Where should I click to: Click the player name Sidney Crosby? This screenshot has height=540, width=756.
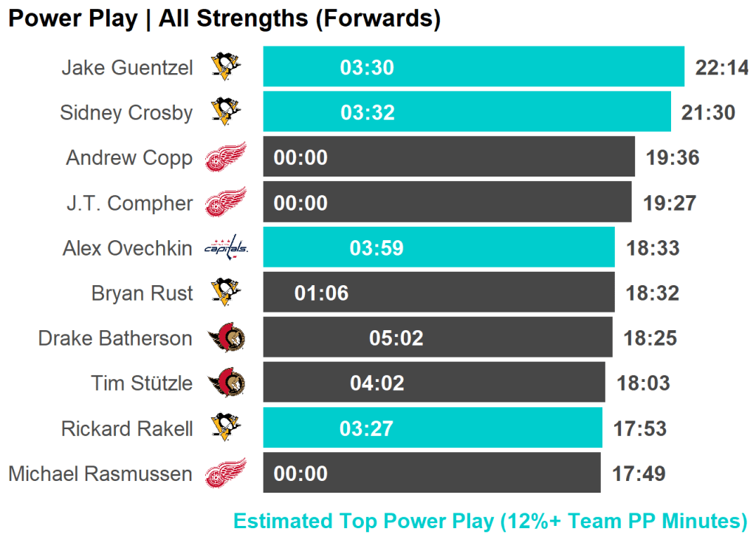[x=126, y=112]
